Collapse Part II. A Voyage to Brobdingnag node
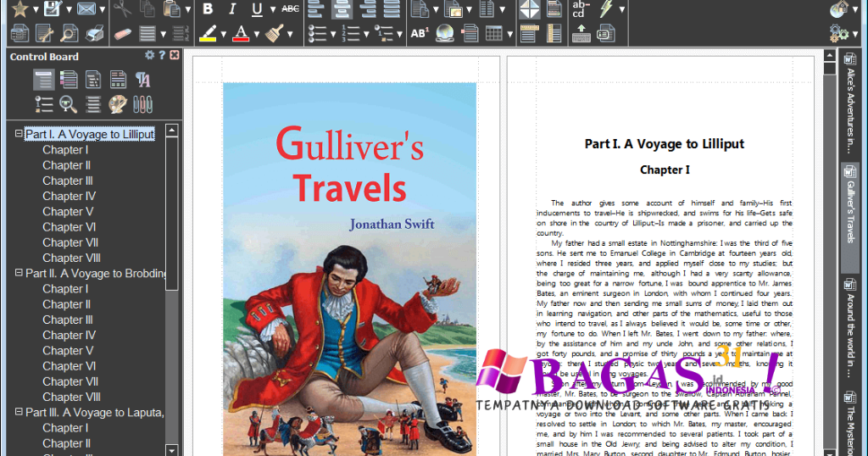 [19, 272]
